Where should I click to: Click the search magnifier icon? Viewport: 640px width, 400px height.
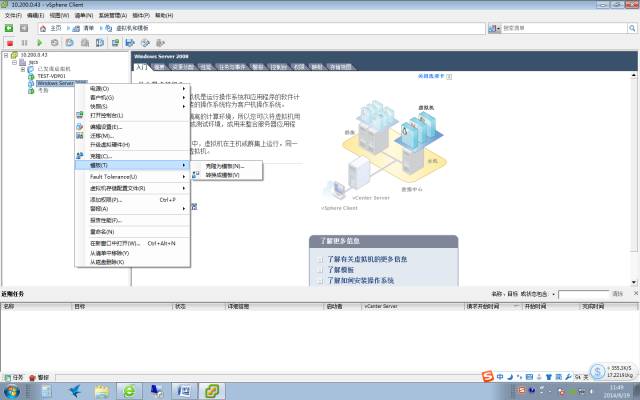click(632, 28)
